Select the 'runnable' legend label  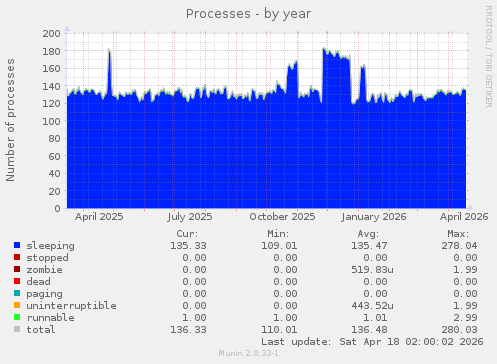[50, 318]
